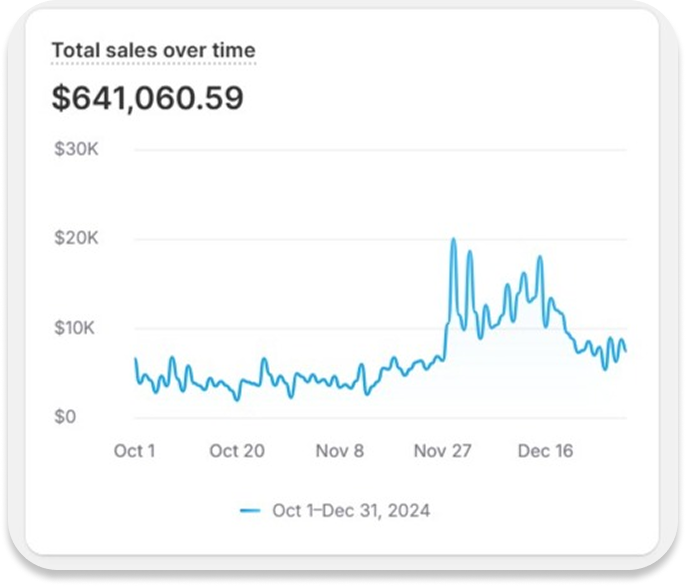Click the $20K y-axis label
Image resolution: width=686 pixels, height=586 pixels.
[x=75, y=239]
